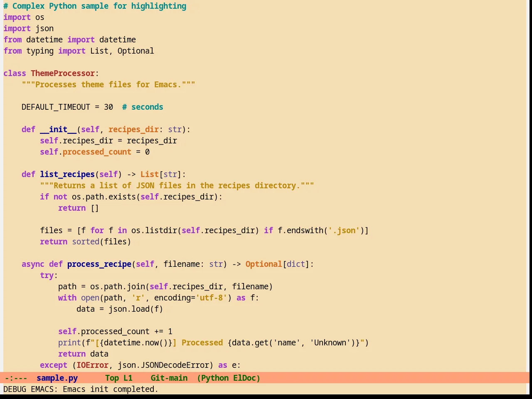Click on 'import os' line
532x399 pixels.
tap(24, 17)
